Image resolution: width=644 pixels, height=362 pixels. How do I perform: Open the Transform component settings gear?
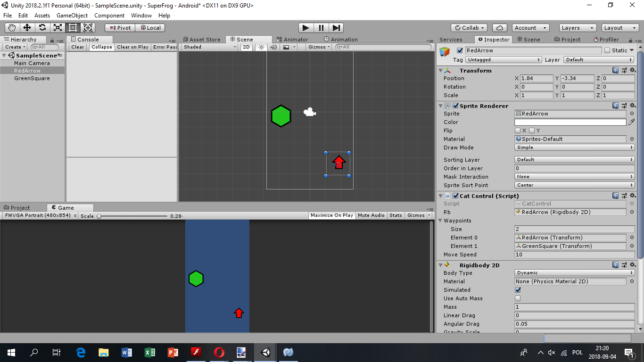pyautogui.click(x=633, y=70)
